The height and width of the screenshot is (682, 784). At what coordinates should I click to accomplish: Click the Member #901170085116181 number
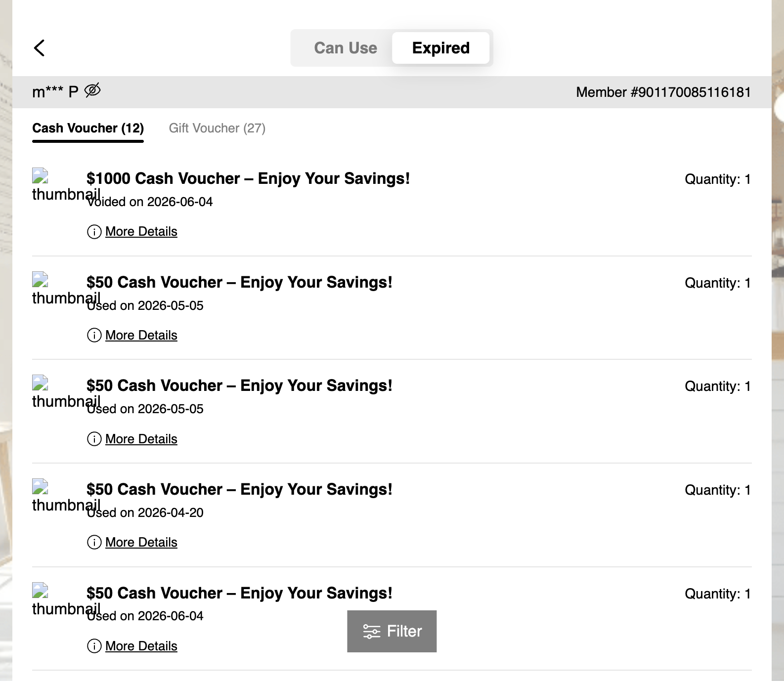point(663,92)
